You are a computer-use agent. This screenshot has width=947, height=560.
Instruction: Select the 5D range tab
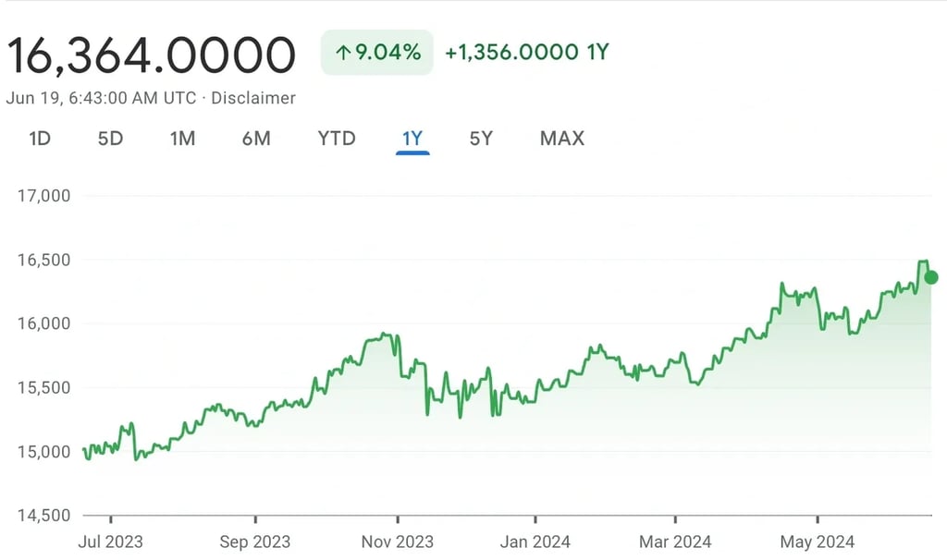110,139
